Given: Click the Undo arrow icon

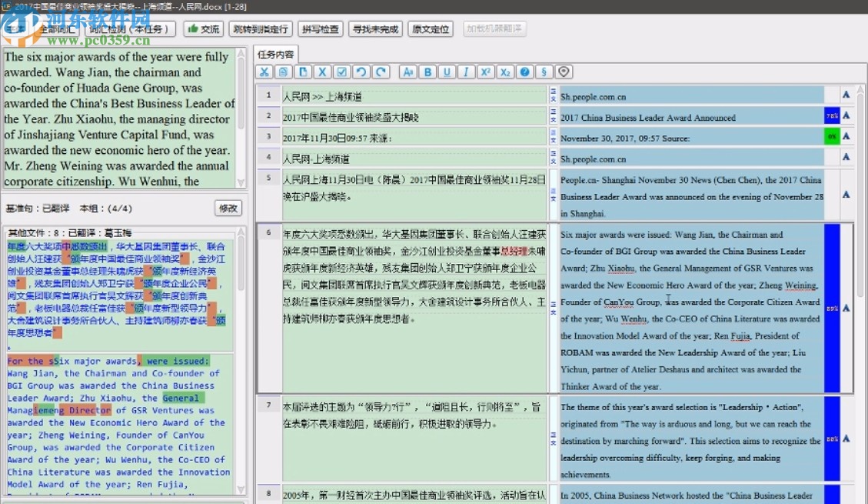Looking at the screenshot, I should [x=361, y=72].
